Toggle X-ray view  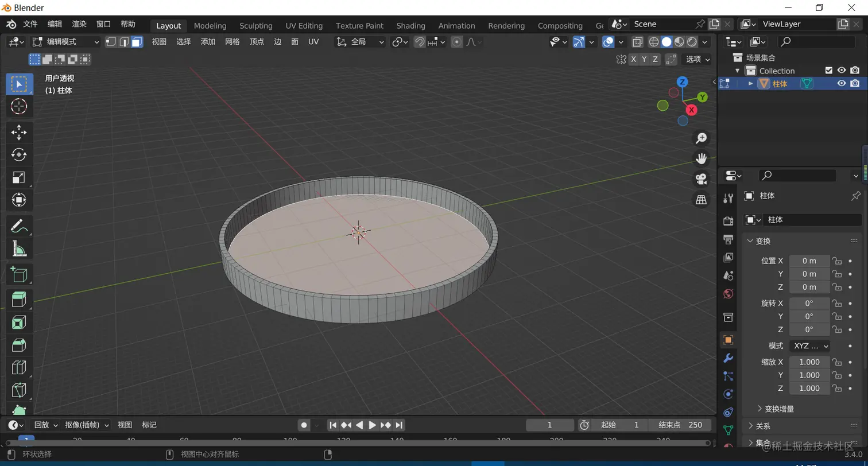[637, 42]
